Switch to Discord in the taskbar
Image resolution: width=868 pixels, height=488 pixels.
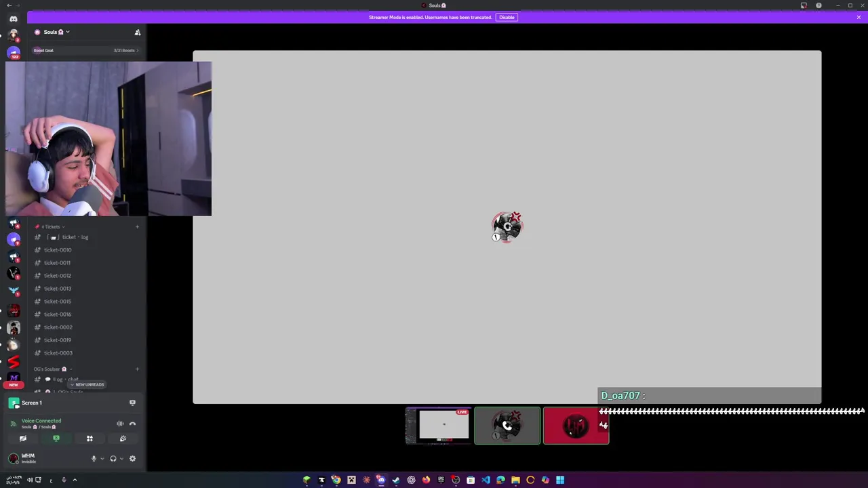tap(381, 480)
